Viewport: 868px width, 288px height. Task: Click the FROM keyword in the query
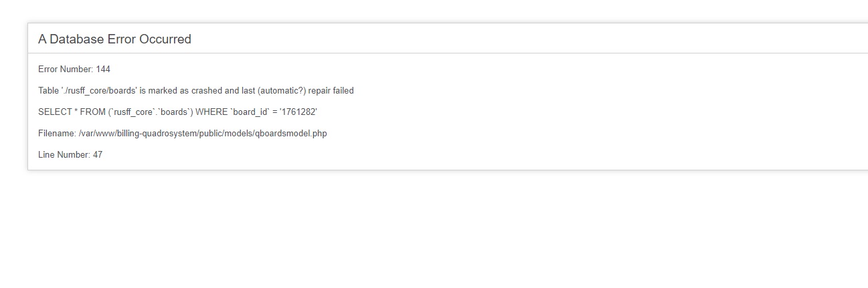click(x=93, y=112)
